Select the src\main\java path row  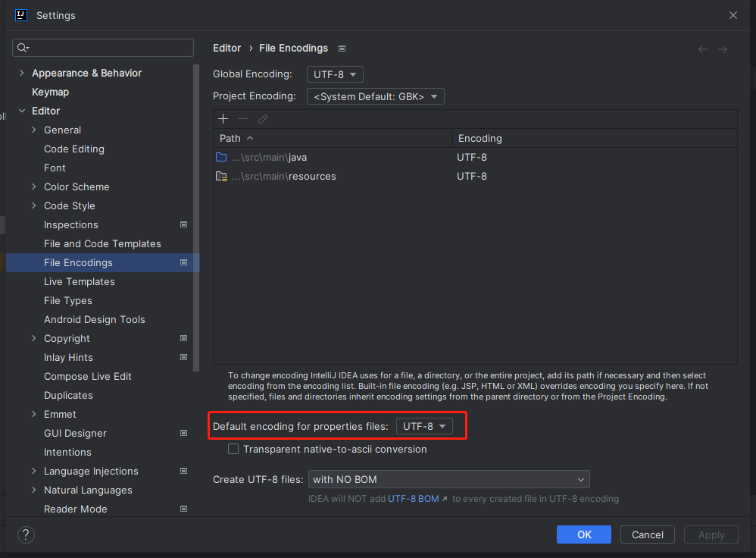[x=475, y=157]
